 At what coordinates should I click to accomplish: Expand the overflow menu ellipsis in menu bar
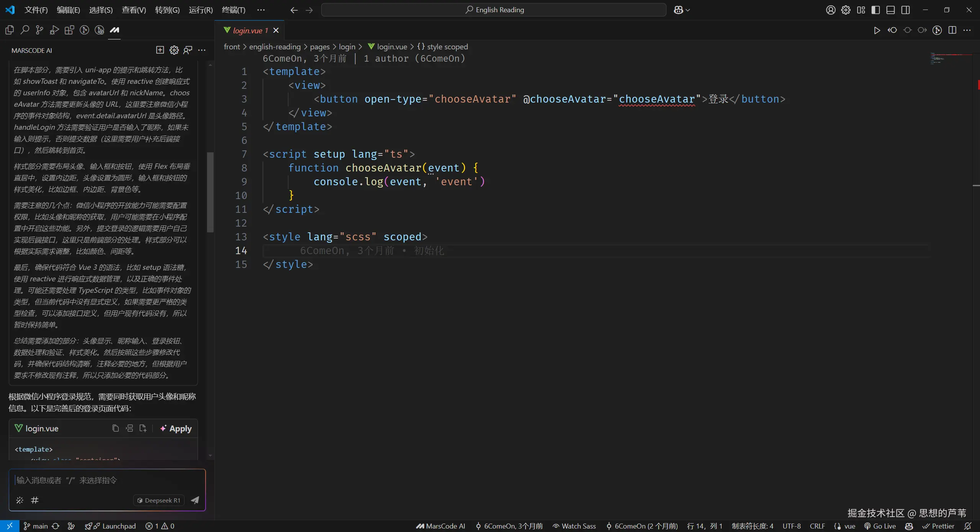[x=261, y=10]
